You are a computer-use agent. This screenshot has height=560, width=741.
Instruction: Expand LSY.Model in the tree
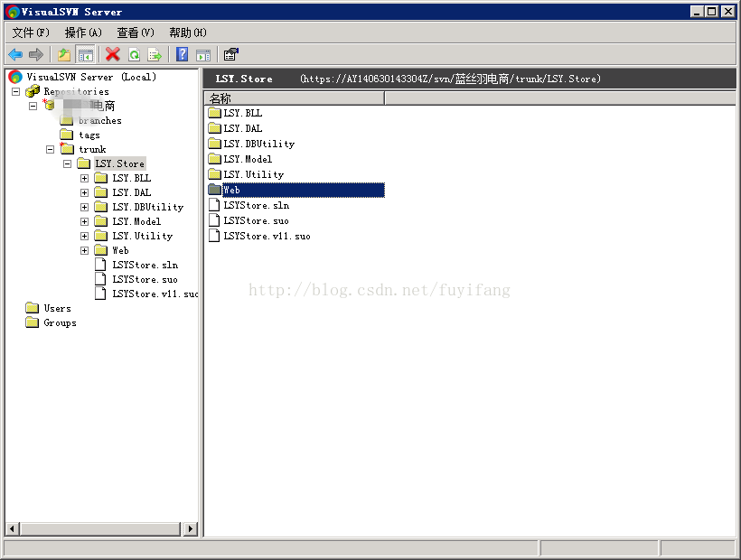(84, 221)
